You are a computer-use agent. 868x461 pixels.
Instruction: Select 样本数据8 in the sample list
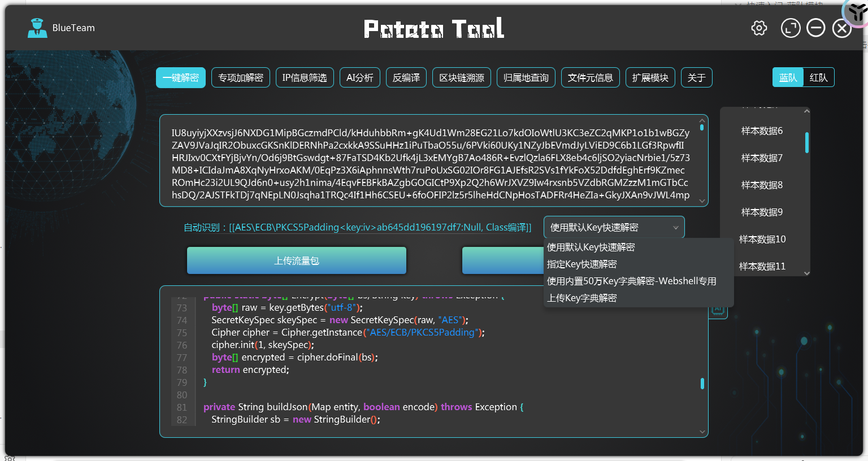pyautogui.click(x=762, y=185)
